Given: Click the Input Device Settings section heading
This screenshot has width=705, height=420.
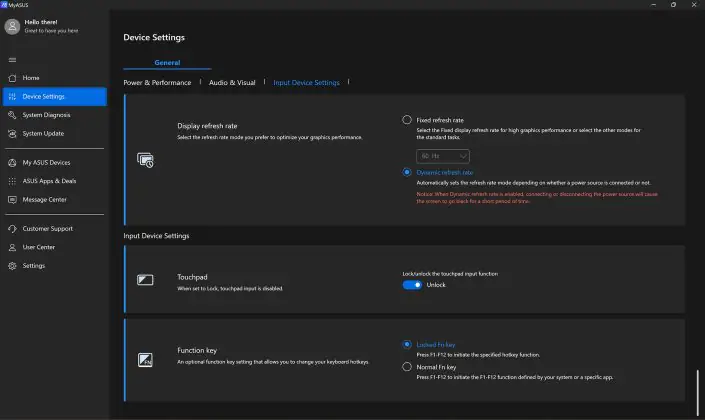Looking at the screenshot, I should point(156,236).
